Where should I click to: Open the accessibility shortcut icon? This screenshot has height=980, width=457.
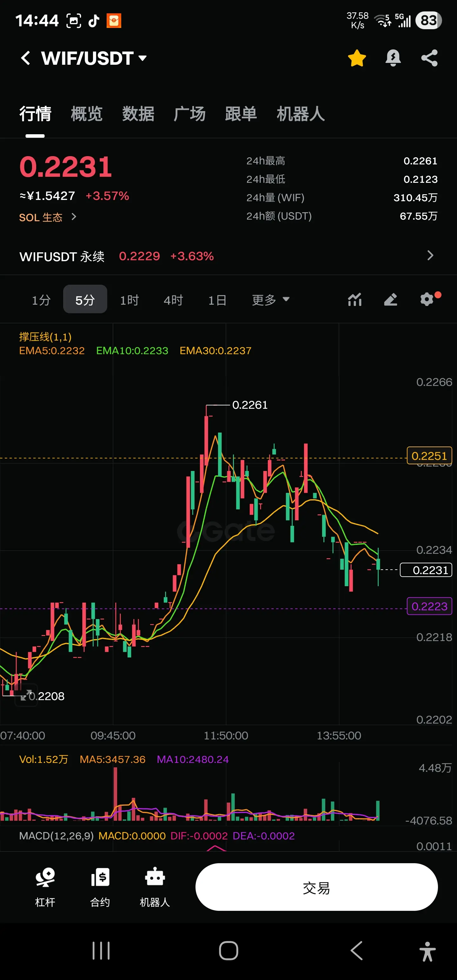point(428,951)
